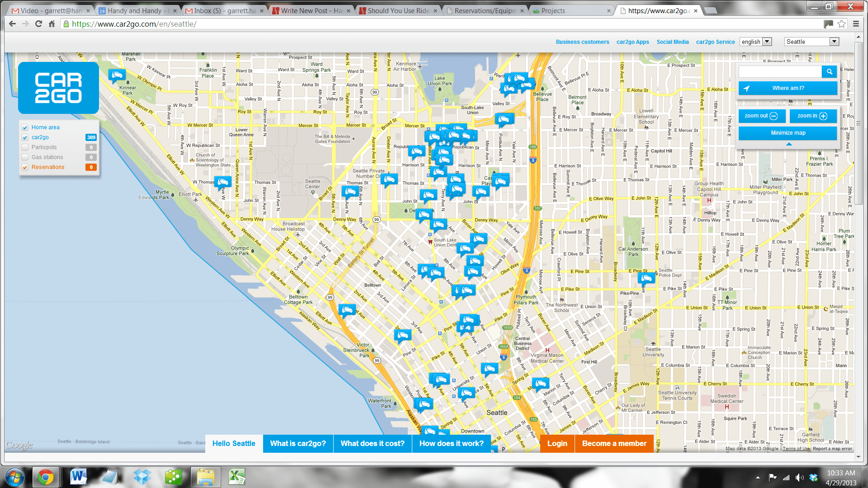The height and width of the screenshot is (488, 868).
Task: Switch to the Inbox (5) tab
Action: 225,10
